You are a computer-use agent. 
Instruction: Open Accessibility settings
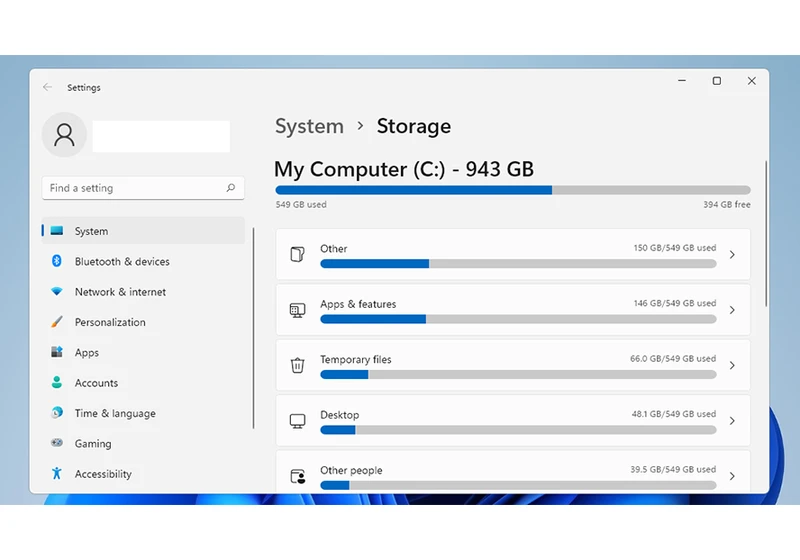coord(143,474)
